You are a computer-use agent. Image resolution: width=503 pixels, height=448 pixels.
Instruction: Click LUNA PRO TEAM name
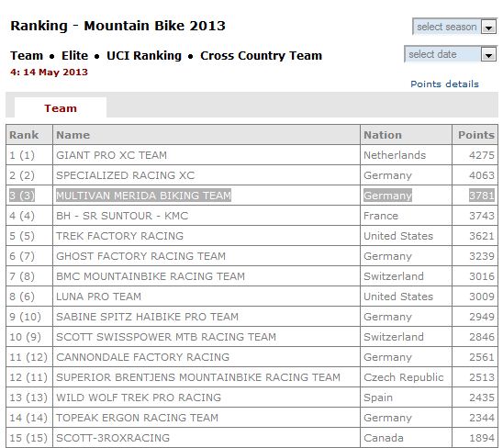(99, 297)
